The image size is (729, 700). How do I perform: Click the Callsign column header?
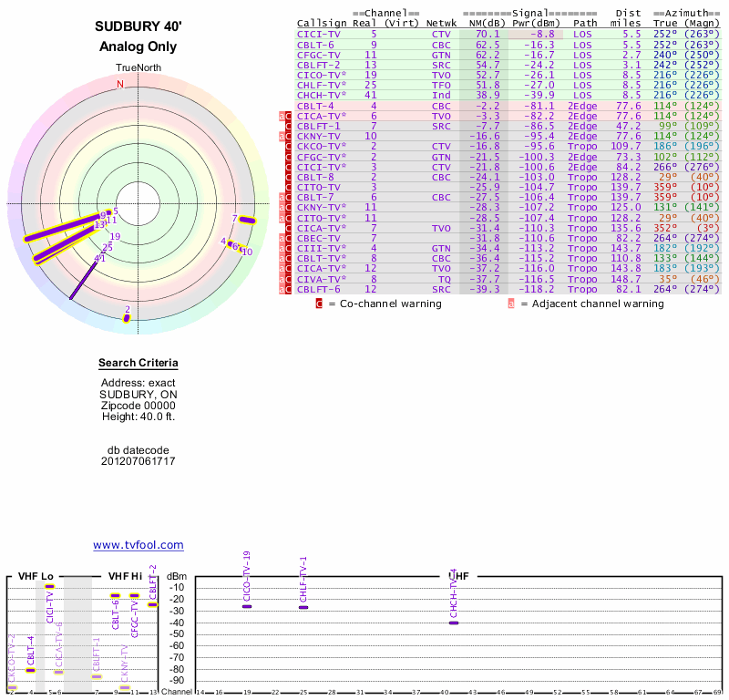coord(322,24)
